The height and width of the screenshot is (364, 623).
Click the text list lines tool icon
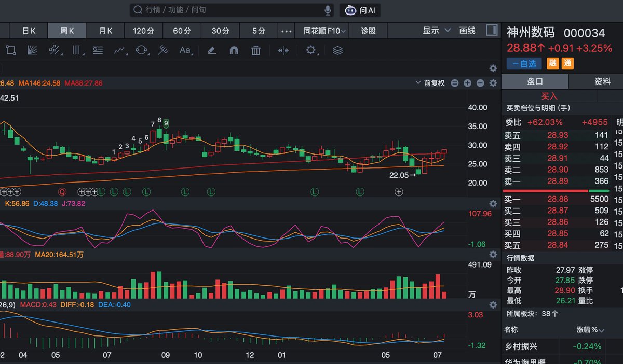click(x=98, y=50)
